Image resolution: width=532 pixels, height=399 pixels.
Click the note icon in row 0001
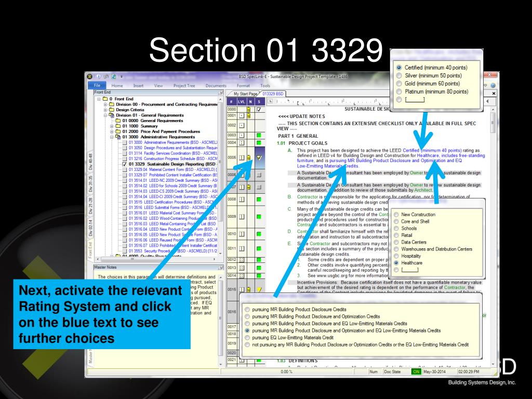coord(249,116)
